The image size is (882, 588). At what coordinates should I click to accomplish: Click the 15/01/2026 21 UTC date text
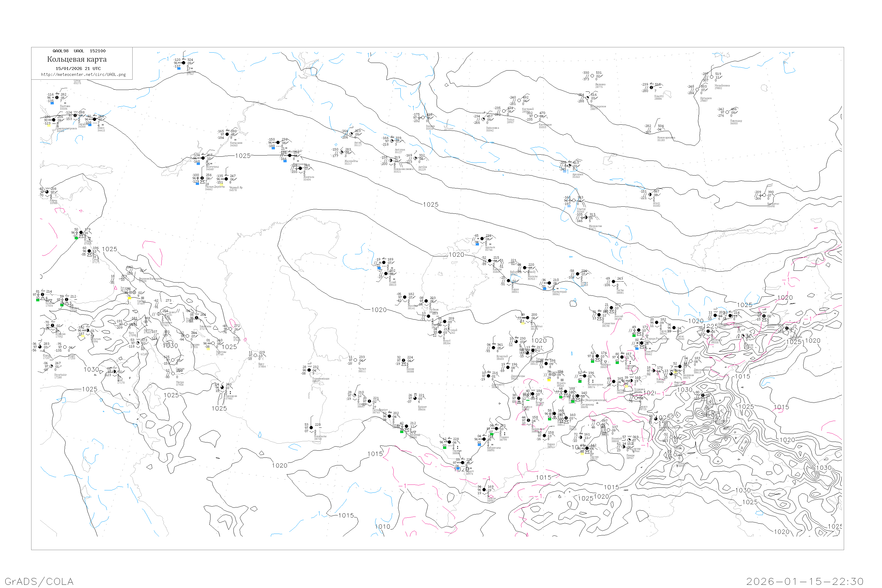pos(78,69)
